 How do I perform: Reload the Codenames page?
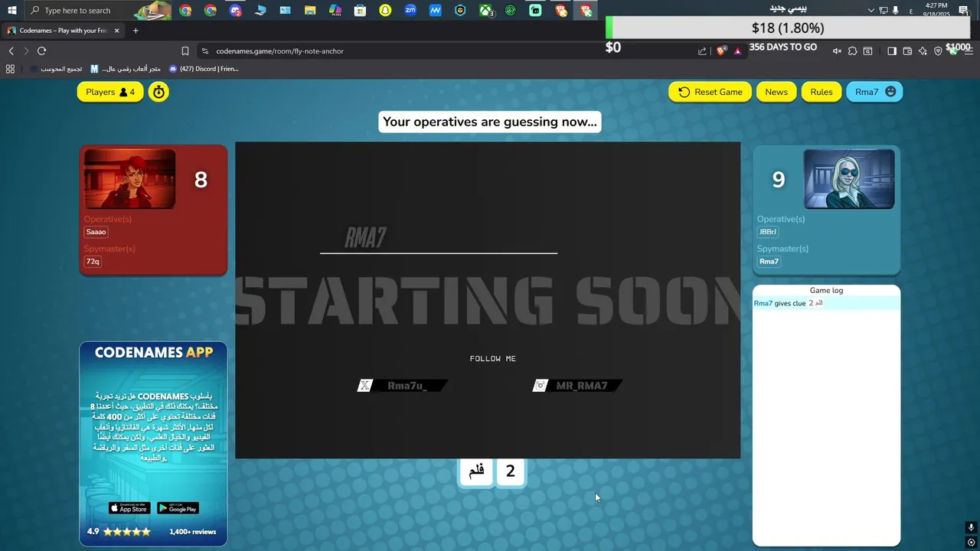[x=41, y=51]
